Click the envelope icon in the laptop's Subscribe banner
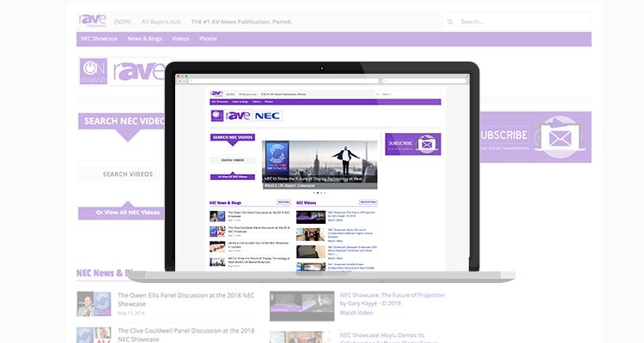The image size is (644, 343). tap(427, 144)
